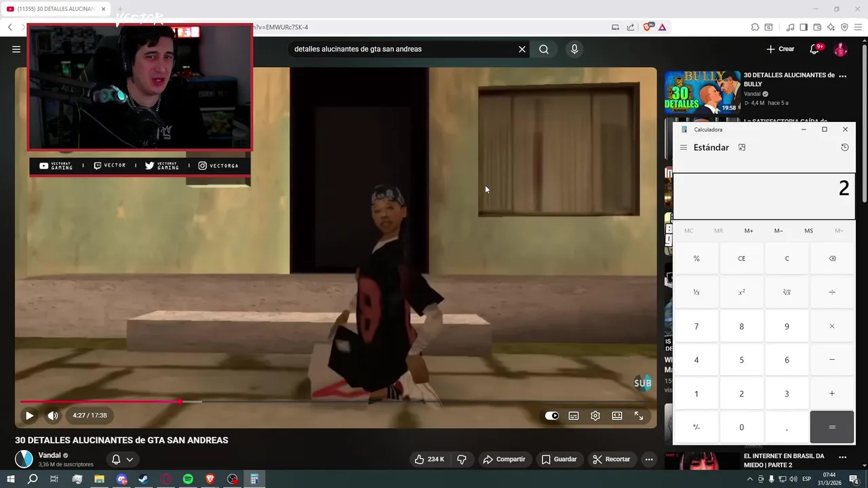868x488 pixels.
Task: Click the progress bar scrubber dot
Action: coord(180,402)
